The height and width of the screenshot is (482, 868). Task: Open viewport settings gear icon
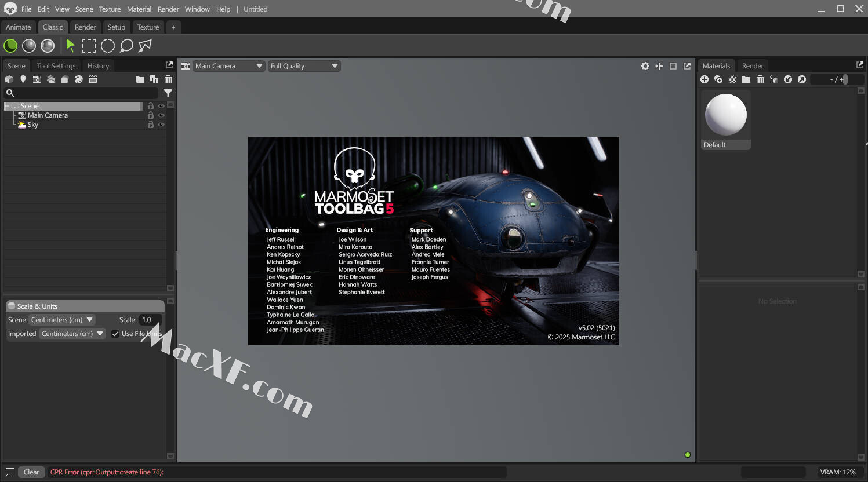tap(645, 66)
